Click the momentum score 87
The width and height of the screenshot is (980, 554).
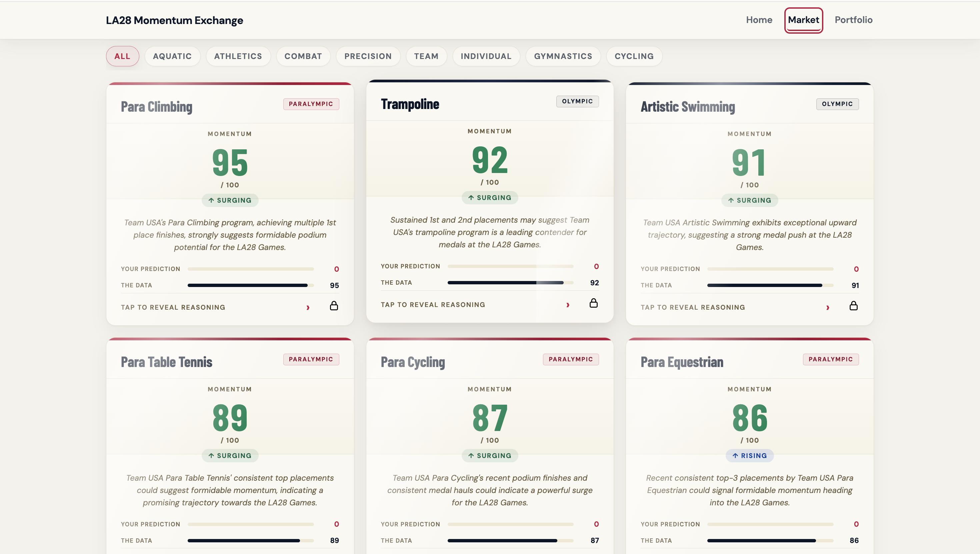(490, 418)
